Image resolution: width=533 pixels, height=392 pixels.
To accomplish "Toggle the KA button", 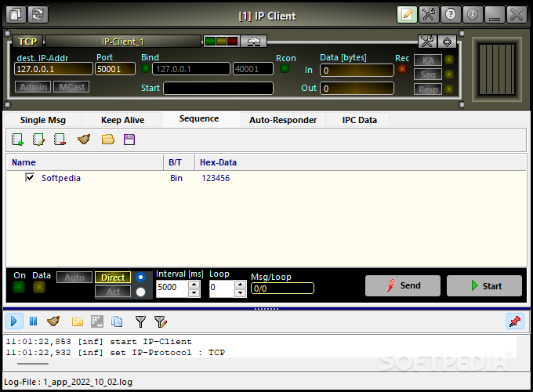I will tap(428, 60).
